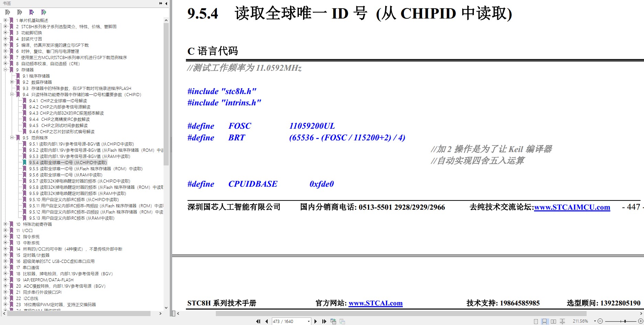The height and width of the screenshot is (325, 644).
Task: Click the add new bookmark icon
Action: [20, 12]
